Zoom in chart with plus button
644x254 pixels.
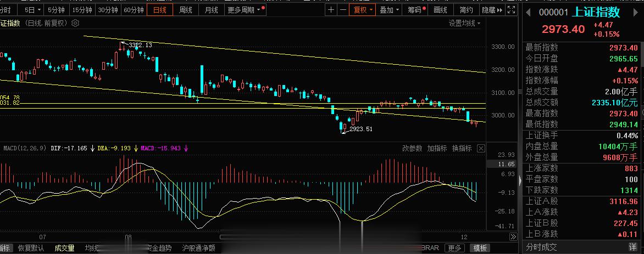coord(331,10)
